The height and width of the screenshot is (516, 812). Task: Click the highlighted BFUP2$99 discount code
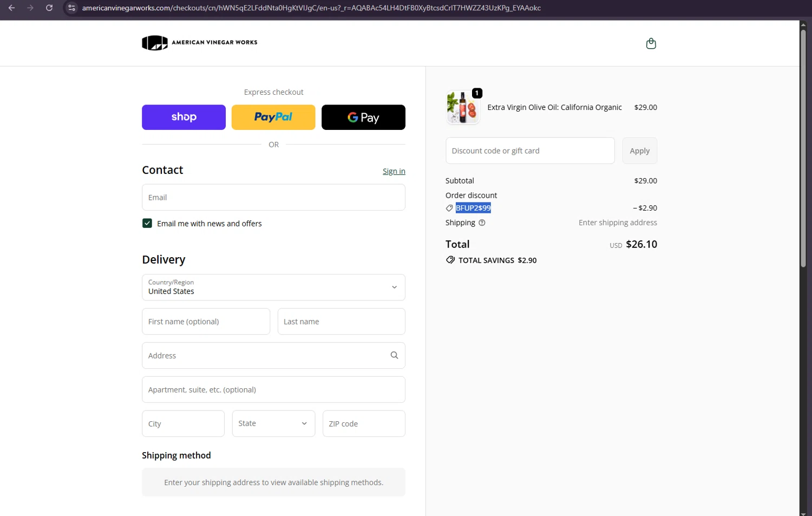pos(473,208)
